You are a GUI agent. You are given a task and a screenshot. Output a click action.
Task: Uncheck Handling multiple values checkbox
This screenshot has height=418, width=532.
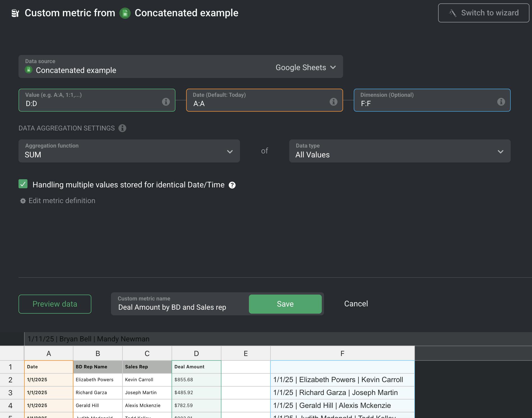pyautogui.click(x=23, y=184)
